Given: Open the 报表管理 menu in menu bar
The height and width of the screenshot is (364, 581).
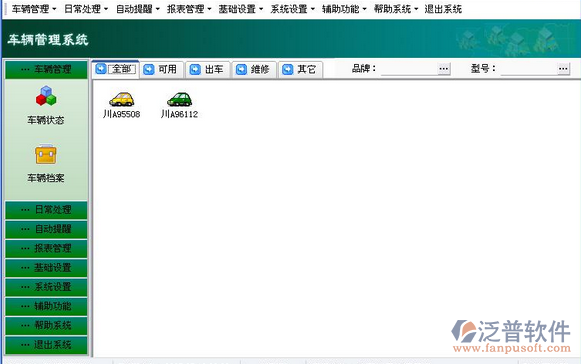Looking at the screenshot, I should [189, 9].
